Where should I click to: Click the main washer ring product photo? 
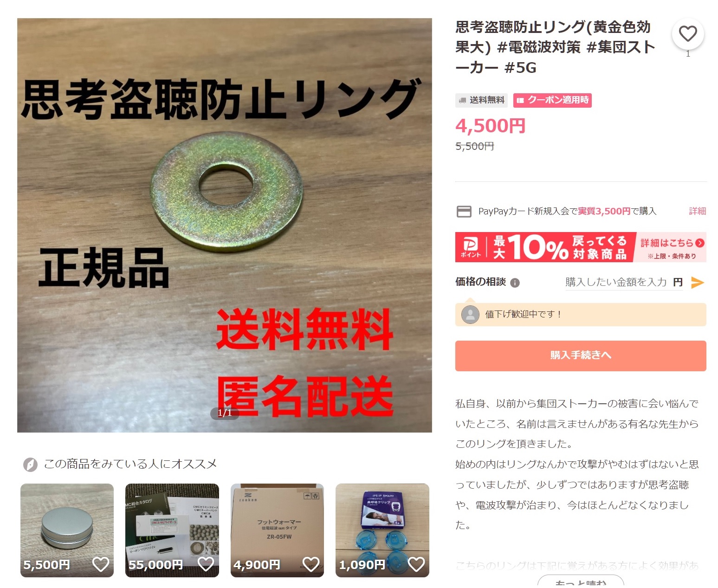click(225, 226)
